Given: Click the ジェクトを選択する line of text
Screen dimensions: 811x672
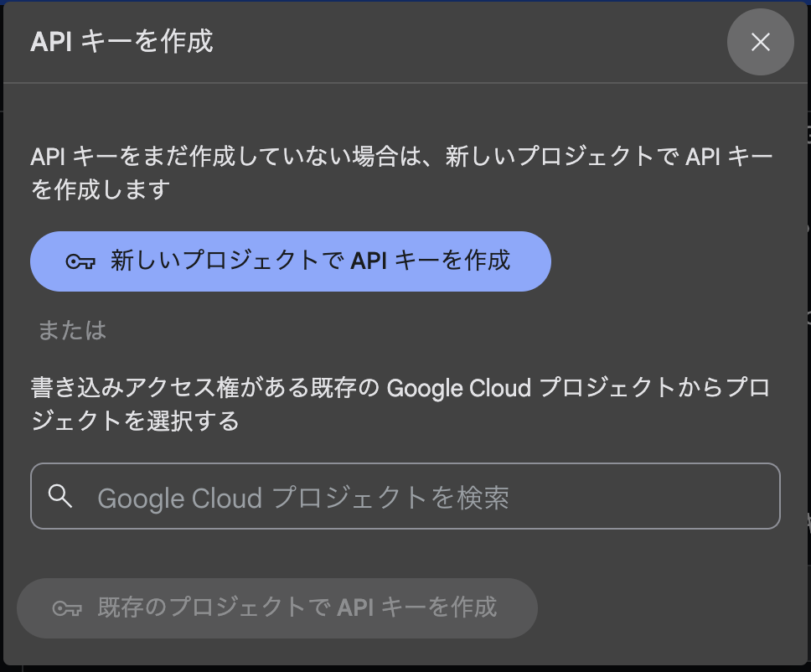Looking at the screenshot, I should pyautogui.click(x=135, y=421).
